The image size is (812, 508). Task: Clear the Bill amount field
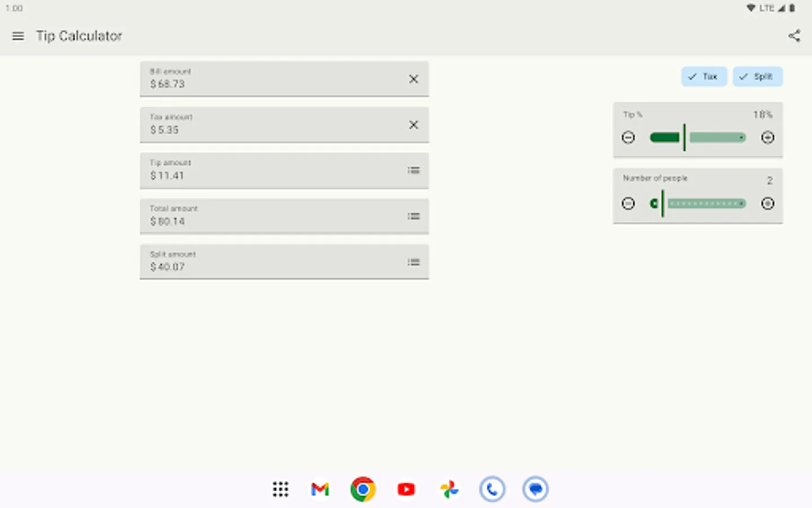coord(413,79)
